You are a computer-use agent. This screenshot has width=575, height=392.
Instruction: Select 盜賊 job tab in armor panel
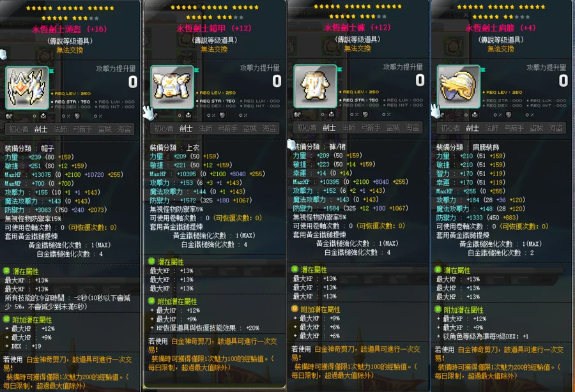[250, 128]
